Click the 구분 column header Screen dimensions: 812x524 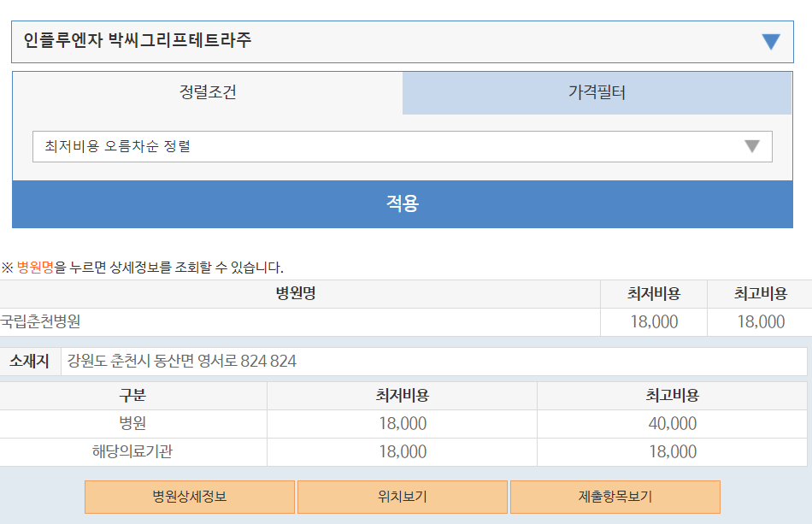[132, 396]
